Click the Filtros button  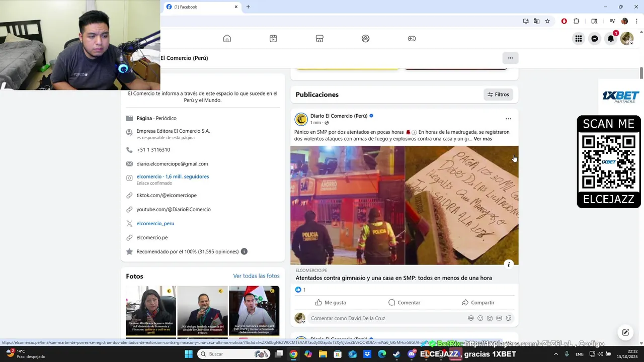pos(499,95)
